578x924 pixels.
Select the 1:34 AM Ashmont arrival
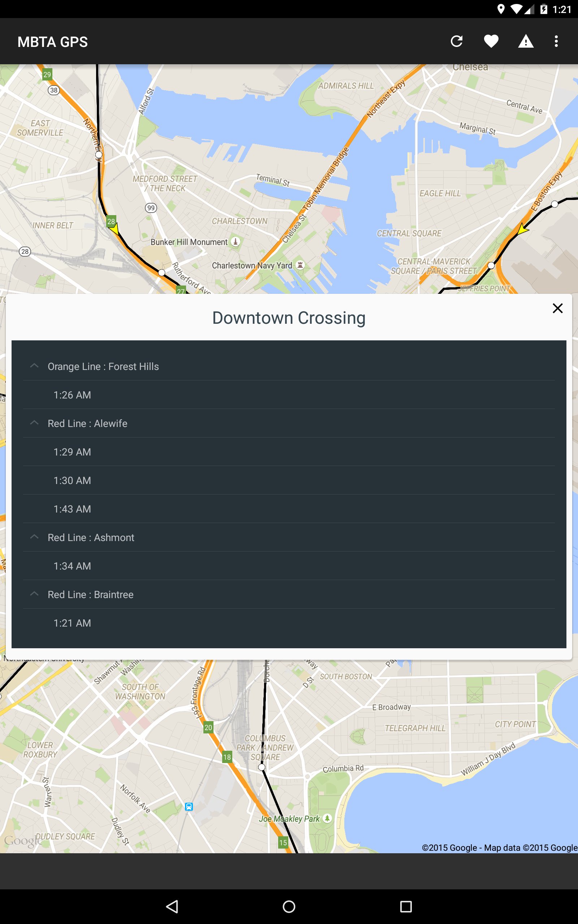click(289, 566)
